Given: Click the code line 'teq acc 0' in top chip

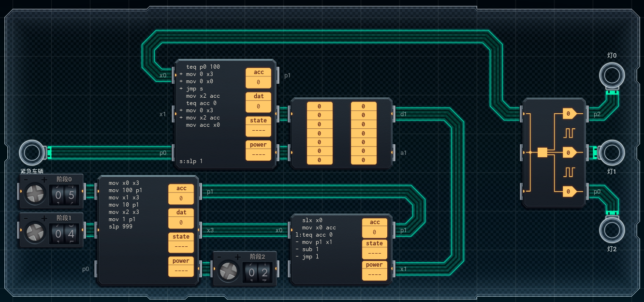Looking at the screenshot, I should [x=202, y=103].
